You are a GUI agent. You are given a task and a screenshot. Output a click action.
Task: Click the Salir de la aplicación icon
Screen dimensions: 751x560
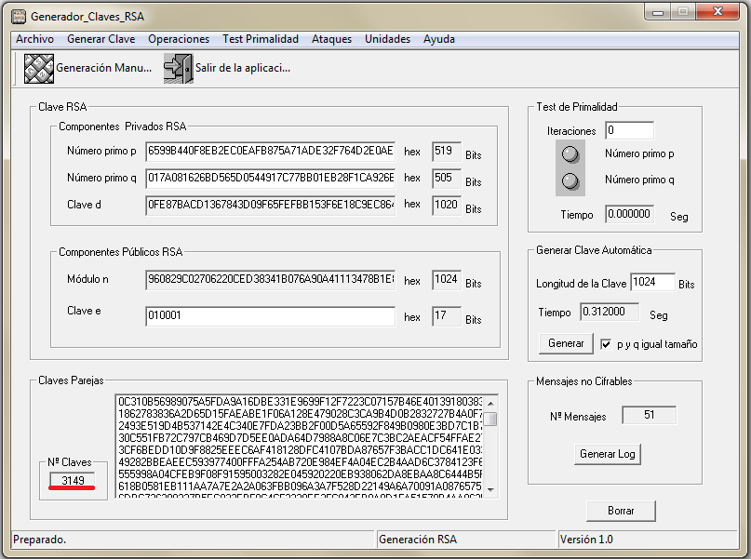pos(178,68)
